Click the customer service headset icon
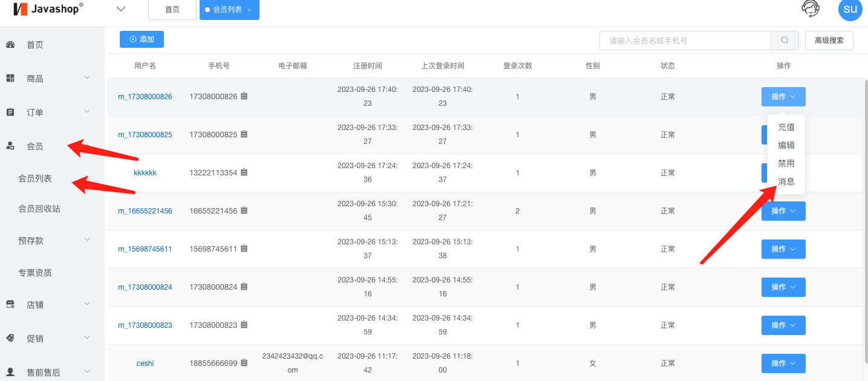This screenshot has width=868, height=381. point(810,8)
